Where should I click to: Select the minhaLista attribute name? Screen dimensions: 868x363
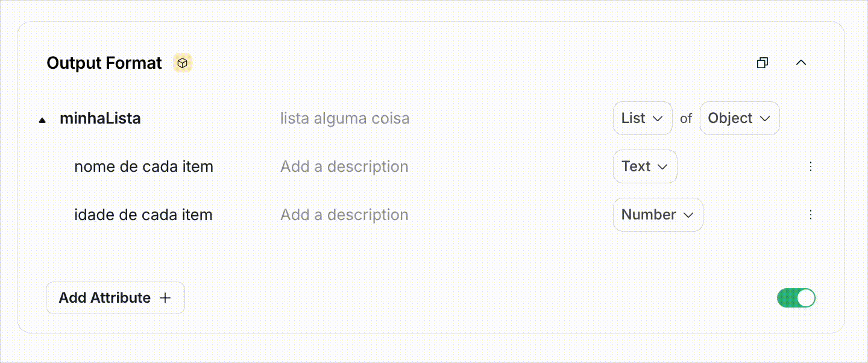coord(100,118)
